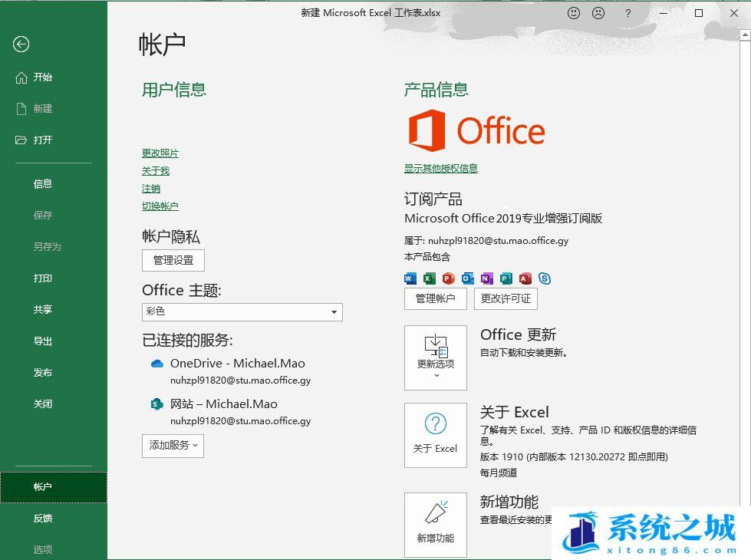This screenshot has height=560, width=751.
Task: Click the Skype for Business icon
Action: [545, 278]
